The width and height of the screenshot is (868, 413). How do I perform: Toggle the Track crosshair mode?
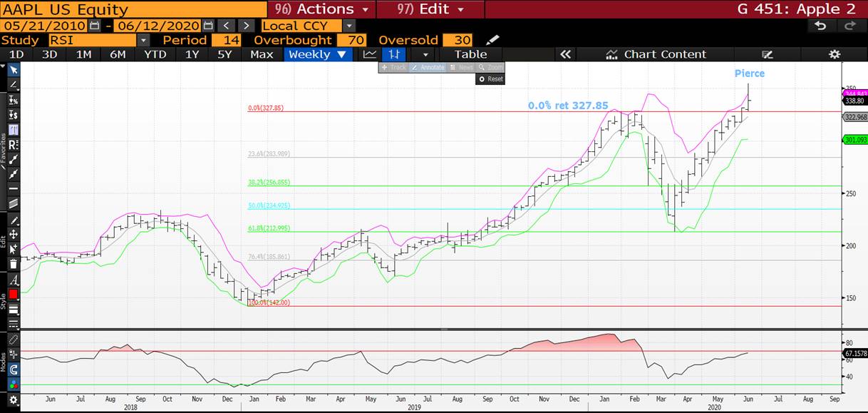(x=393, y=67)
